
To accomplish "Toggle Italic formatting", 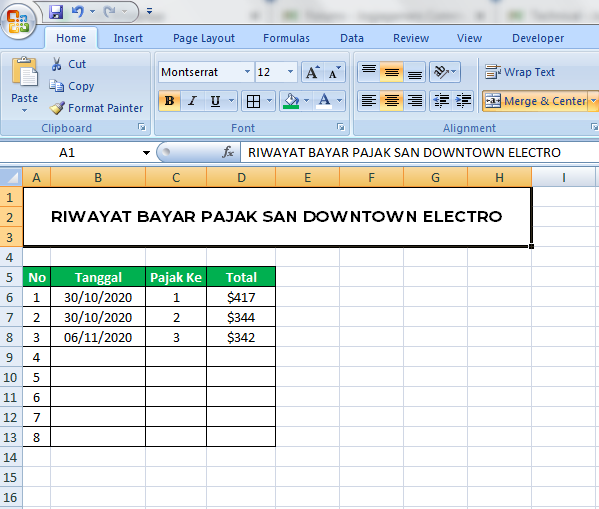I will [193, 101].
